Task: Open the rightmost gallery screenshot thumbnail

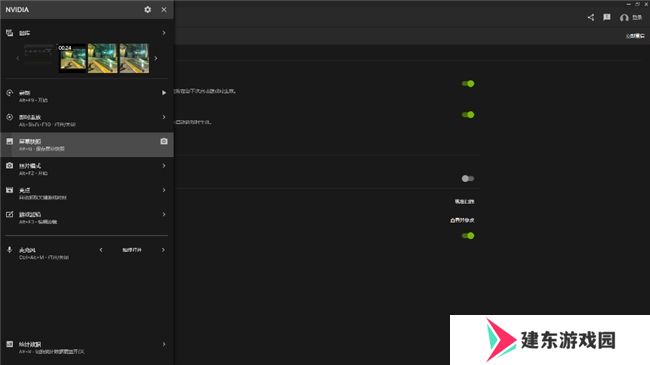Action: [x=134, y=58]
